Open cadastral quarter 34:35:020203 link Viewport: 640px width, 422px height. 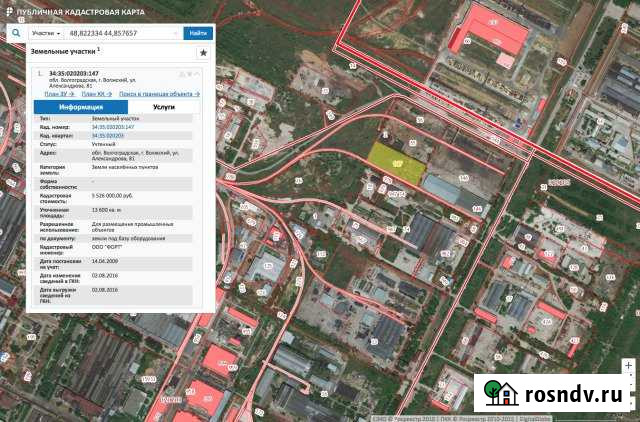[108, 135]
